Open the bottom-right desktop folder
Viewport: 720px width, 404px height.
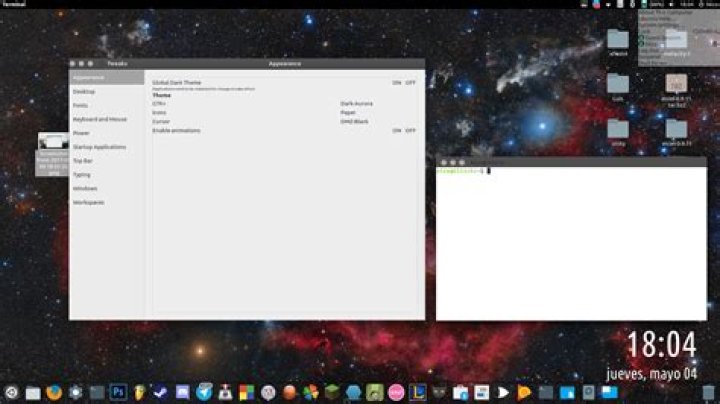pyautogui.click(x=676, y=133)
